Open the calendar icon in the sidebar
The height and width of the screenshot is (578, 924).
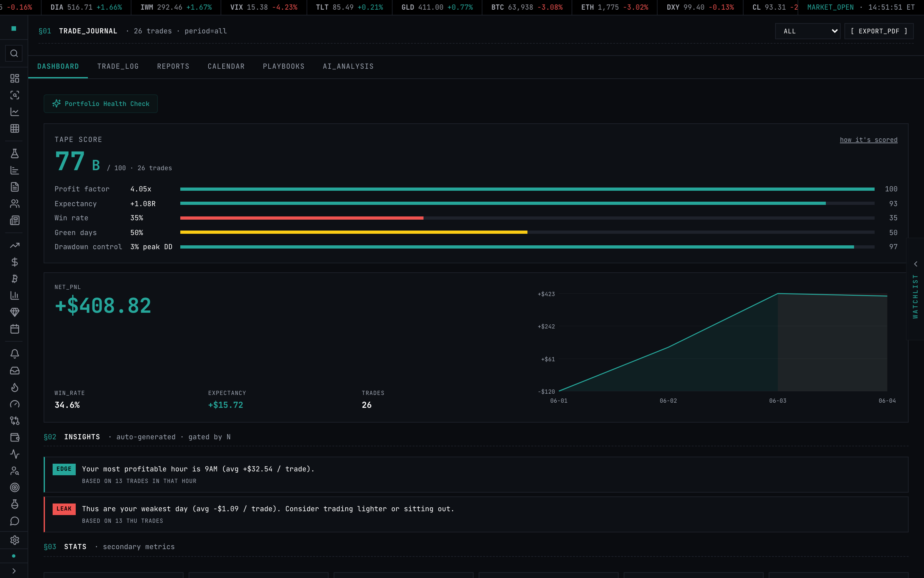pos(14,329)
